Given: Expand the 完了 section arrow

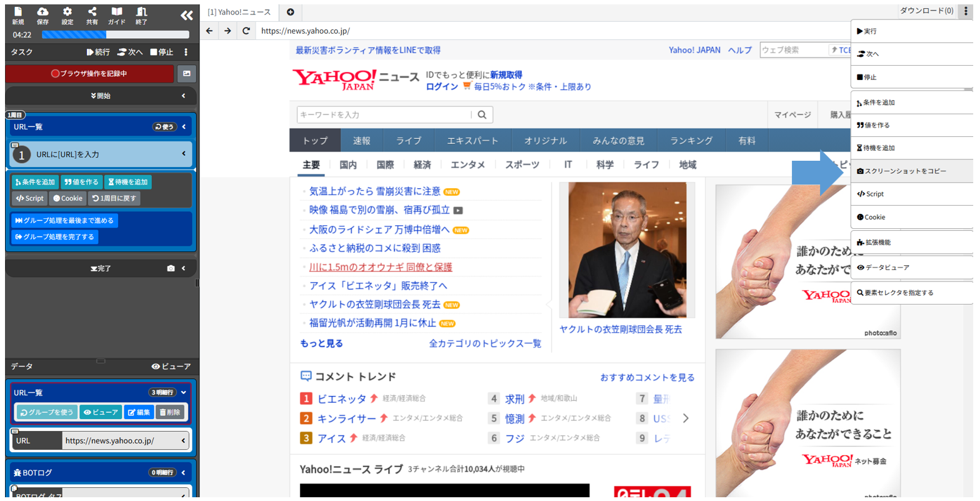Looking at the screenshot, I should [x=184, y=268].
